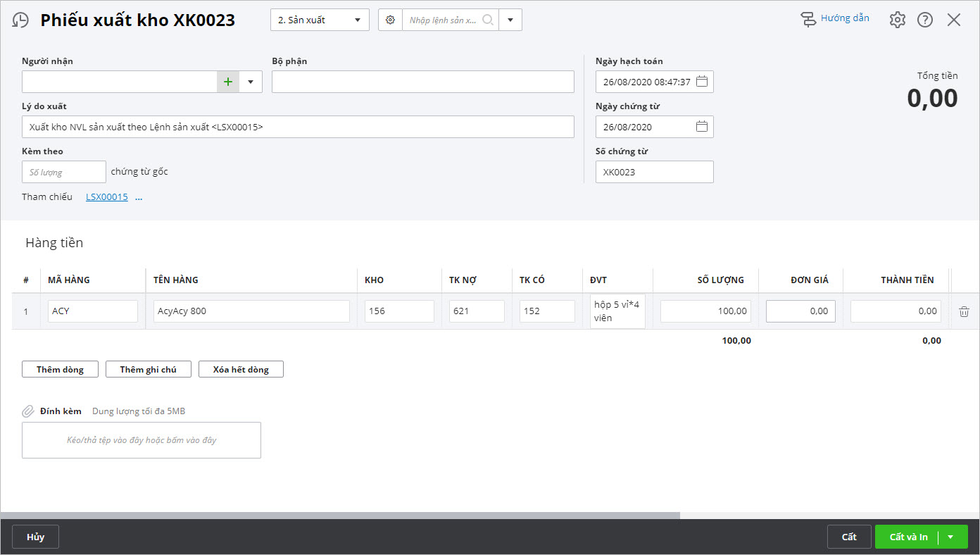The width and height of the screenshot is (980, 555).
Task: Open the settings gear in top right
Action: click(897, 20)
